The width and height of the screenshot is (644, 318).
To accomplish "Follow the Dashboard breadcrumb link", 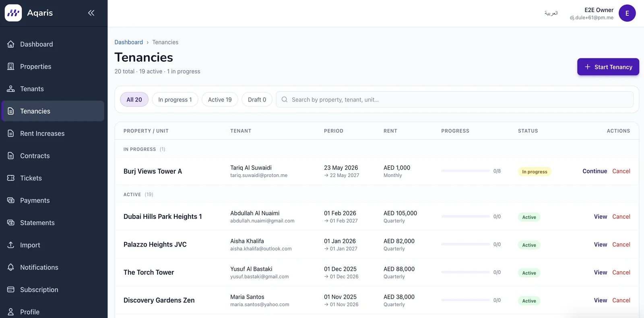I will (x=129, y=42).
